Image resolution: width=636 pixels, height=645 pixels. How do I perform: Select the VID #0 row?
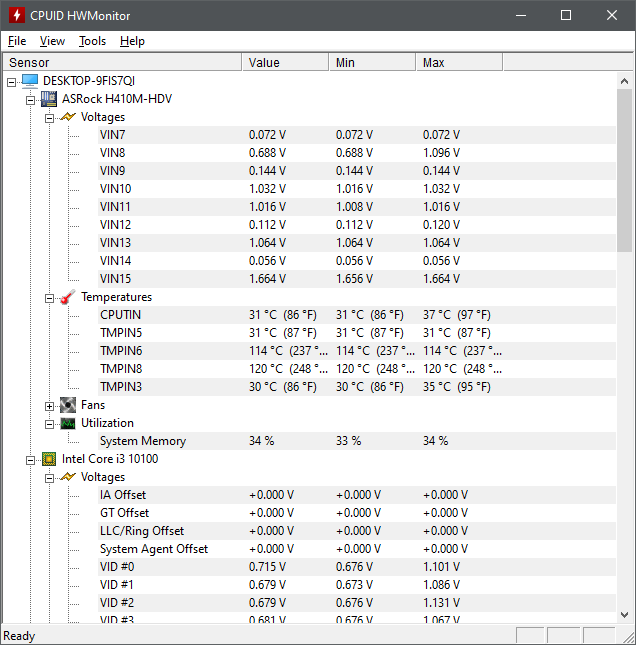[357, 567]
